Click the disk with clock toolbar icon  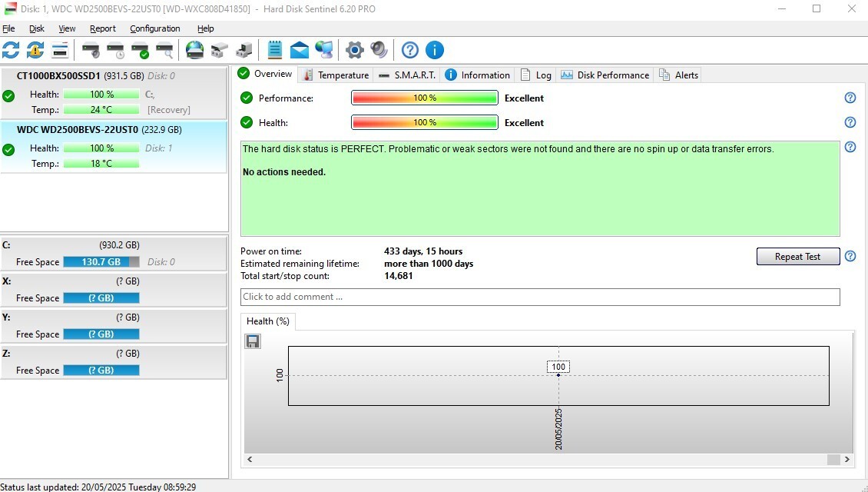point(116,51)
